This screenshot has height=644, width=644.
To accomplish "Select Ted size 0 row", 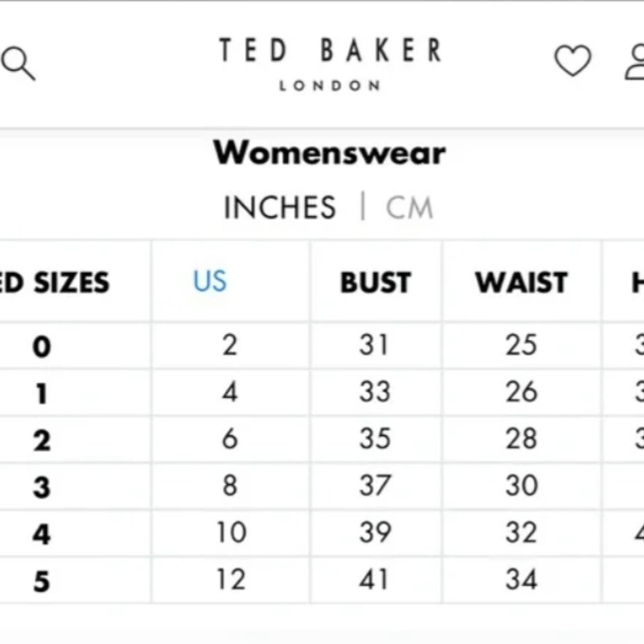I will click(322, 345).
